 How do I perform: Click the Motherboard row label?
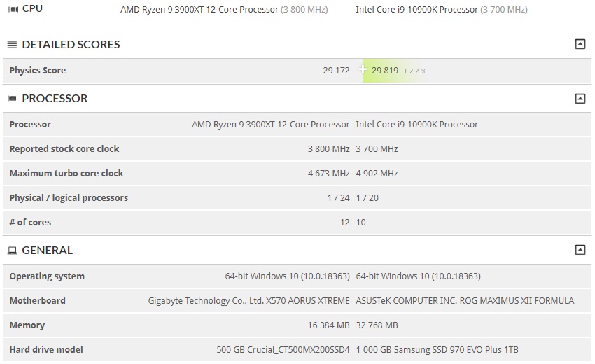[x=38, y=300]
